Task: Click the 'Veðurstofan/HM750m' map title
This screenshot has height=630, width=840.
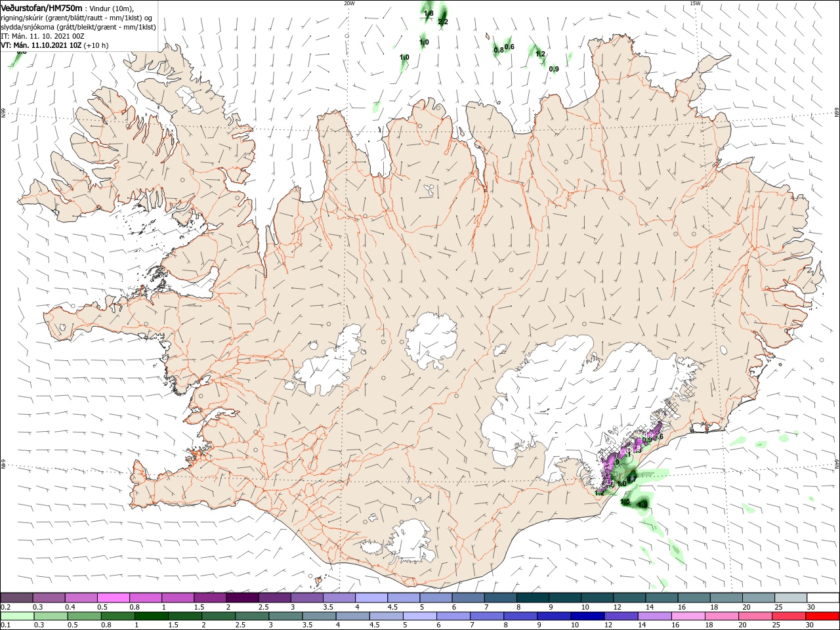Action: (x=41, y=8)
